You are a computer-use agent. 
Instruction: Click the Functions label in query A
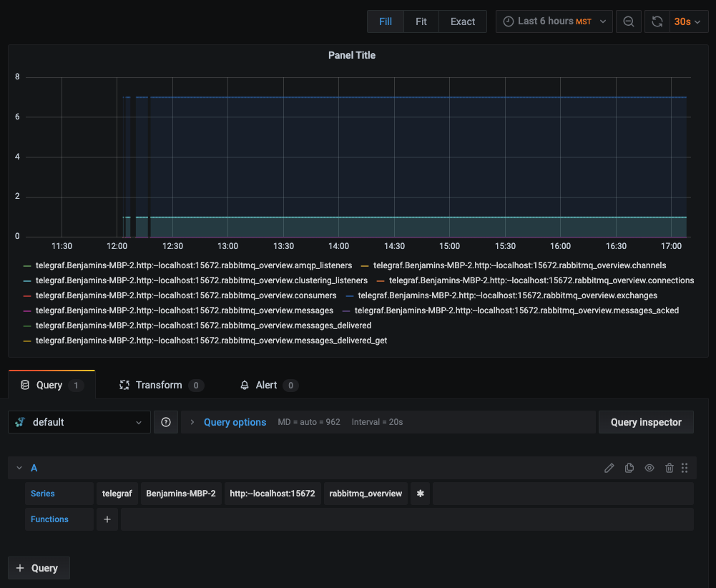tap(59, 519)
